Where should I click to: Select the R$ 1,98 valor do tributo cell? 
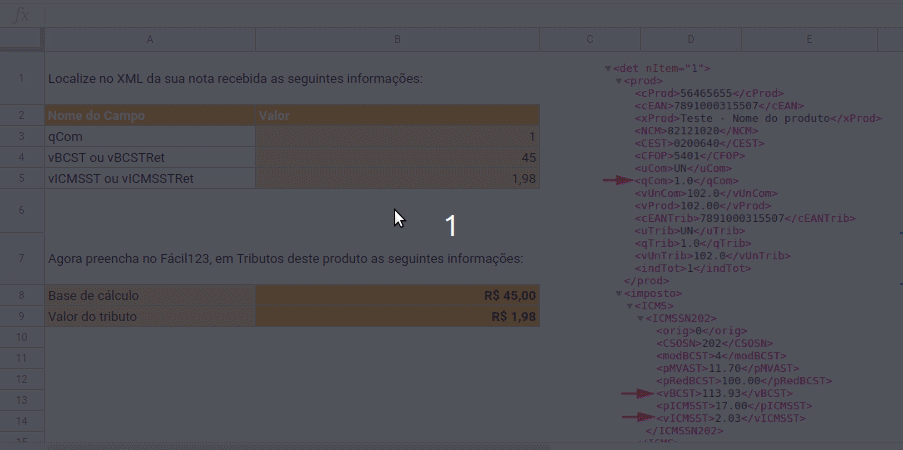pyautogui.click(x=397, y=317)
